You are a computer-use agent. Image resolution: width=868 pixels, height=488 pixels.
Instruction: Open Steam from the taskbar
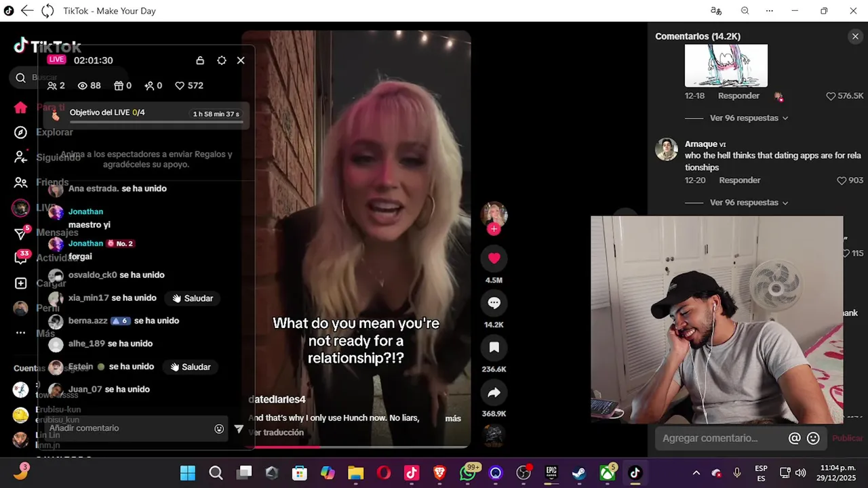click(579, 473)
